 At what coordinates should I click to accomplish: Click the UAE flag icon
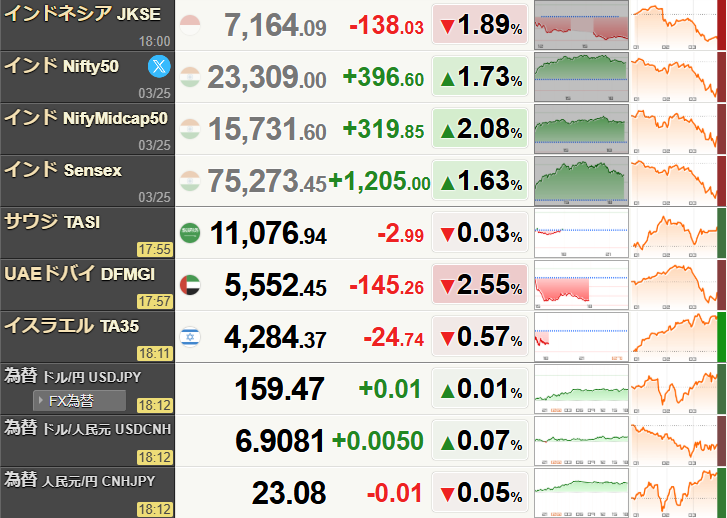click(190, 285)
